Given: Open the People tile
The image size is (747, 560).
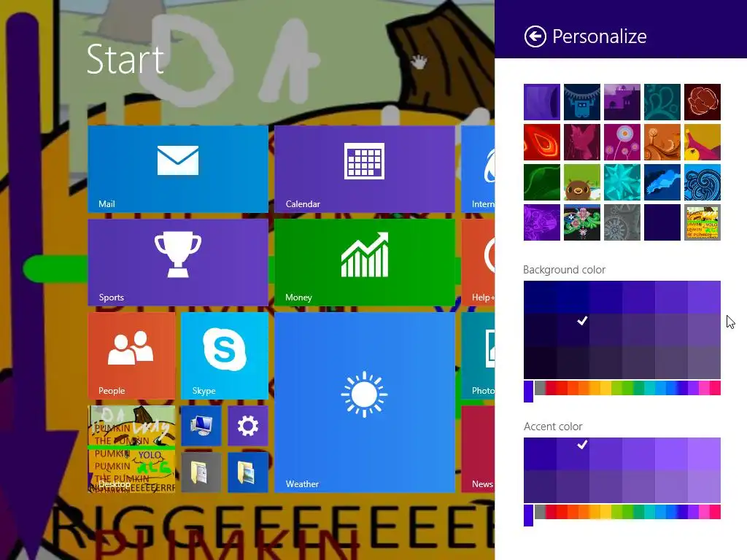Looking at the screenshot, I should tap(131, 356).
